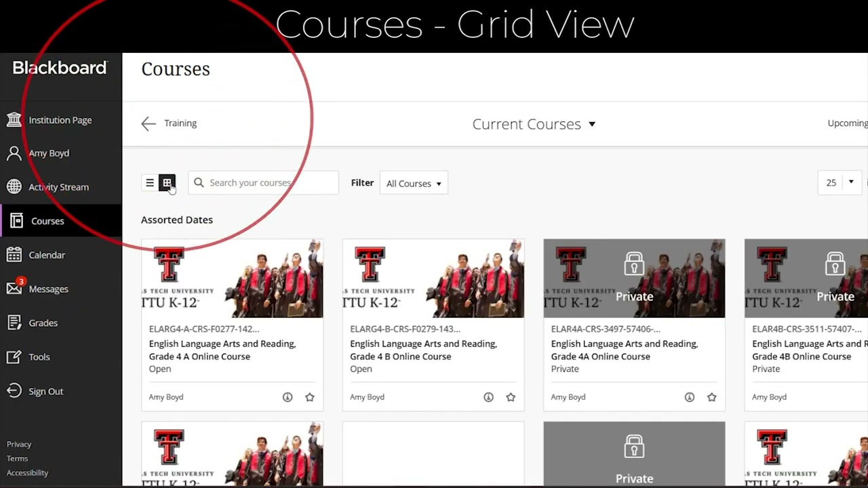This screenshot has width=868, height=488.
Task: Click the Institution Page building icon
Action: tap(14, 119)
